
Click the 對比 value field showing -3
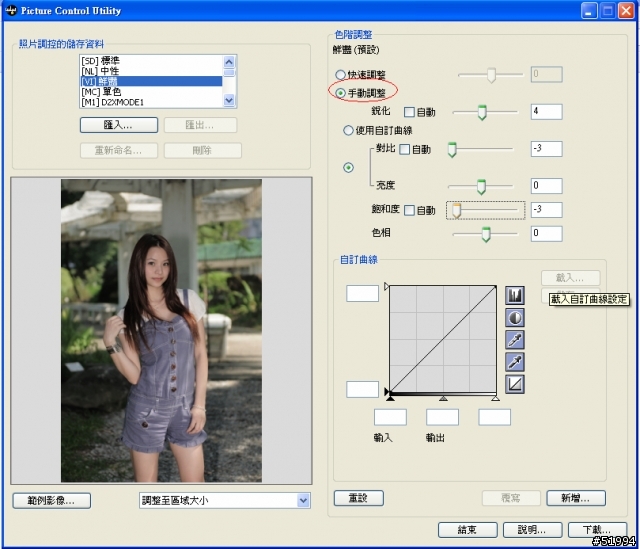(547, 149)
